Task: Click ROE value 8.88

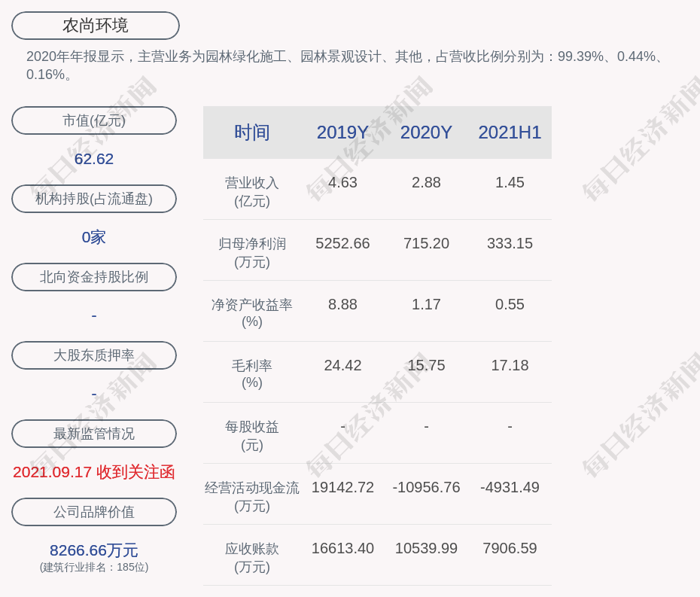Action: [x=342, y=305]
